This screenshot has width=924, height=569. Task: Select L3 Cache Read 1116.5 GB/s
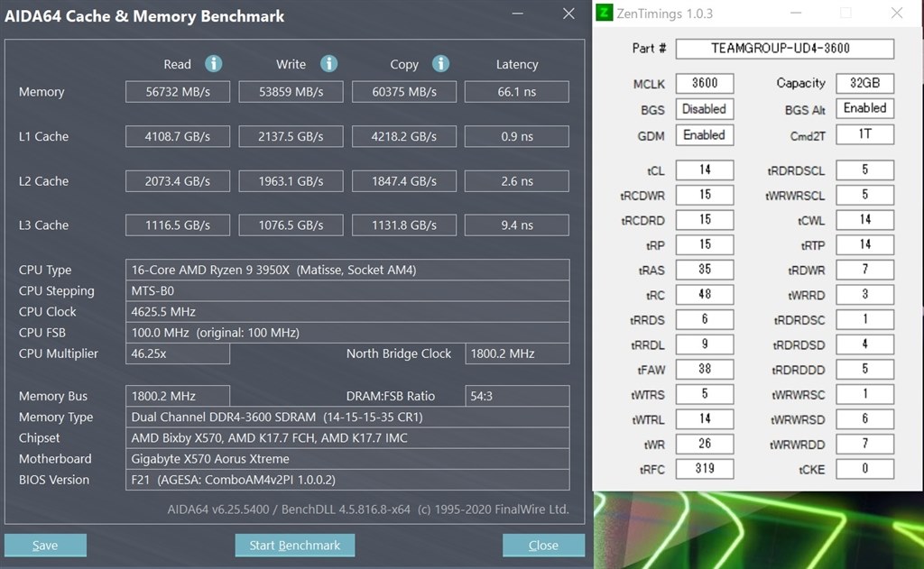pyautogui.click(x=178, y=225)
